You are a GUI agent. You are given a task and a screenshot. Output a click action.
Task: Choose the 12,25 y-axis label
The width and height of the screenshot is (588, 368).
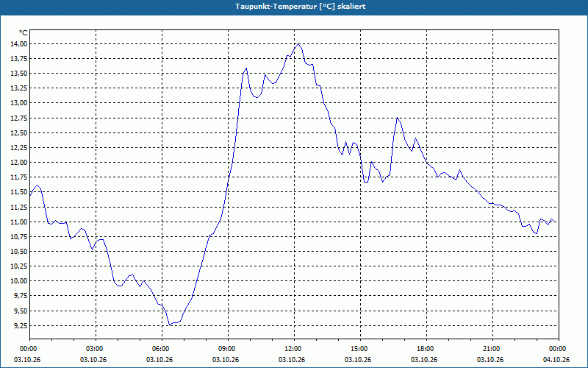pos(19,148)
